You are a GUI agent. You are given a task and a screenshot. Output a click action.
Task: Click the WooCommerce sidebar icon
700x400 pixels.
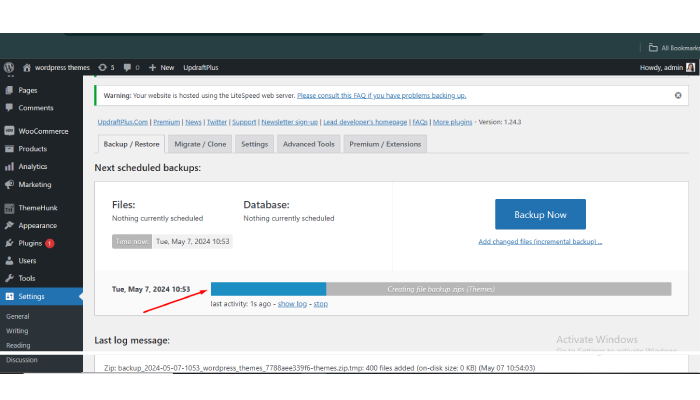point(9,131)
